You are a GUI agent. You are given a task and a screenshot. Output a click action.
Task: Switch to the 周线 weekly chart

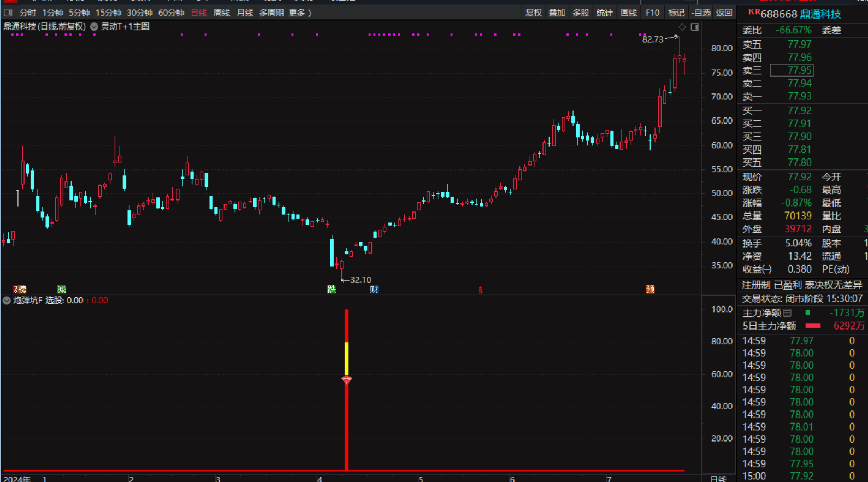point(221,13)
